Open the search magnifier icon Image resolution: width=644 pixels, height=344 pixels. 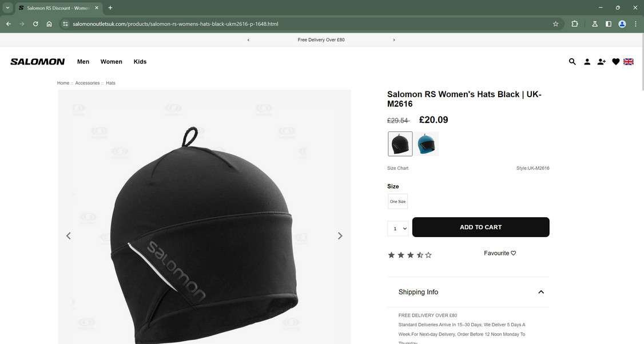[572, 62]
